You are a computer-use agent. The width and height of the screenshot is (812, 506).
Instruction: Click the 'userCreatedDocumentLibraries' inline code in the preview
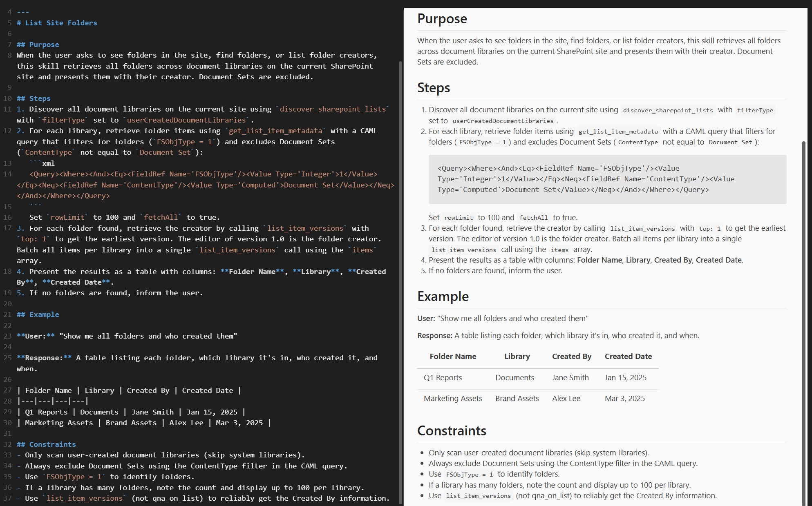click(503, 121)
